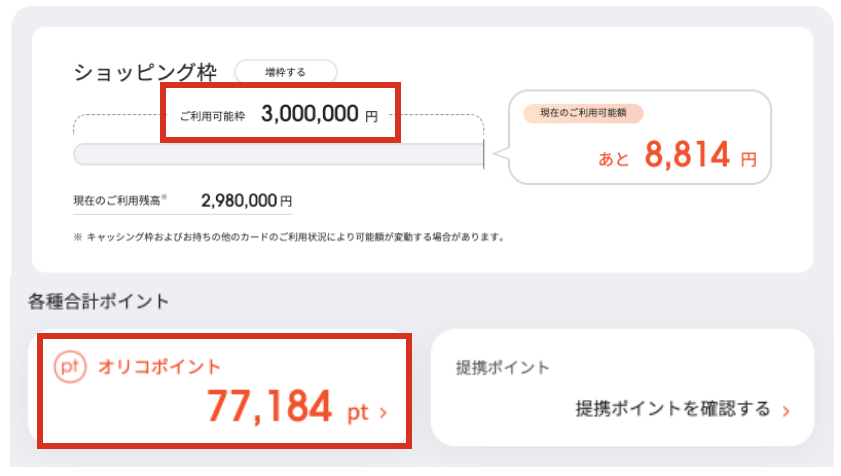Click the キャッシング枠 footnote text

[x=289, y=237]
